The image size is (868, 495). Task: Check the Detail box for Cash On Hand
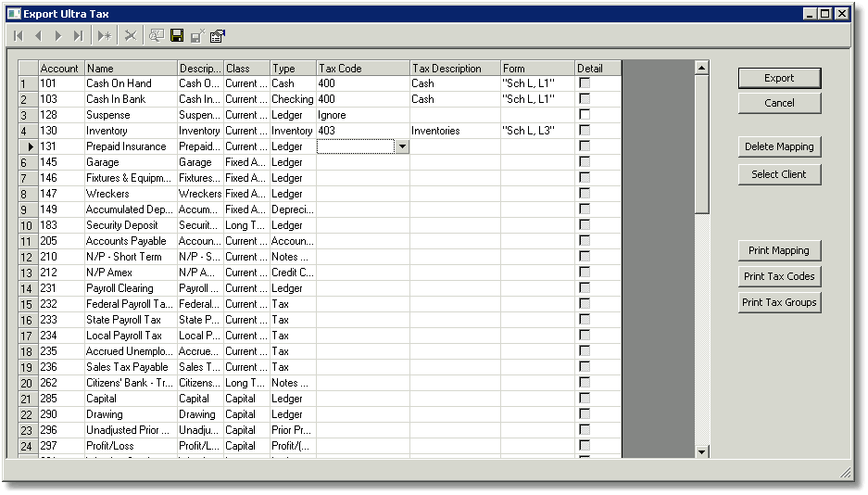pos(585,83)
